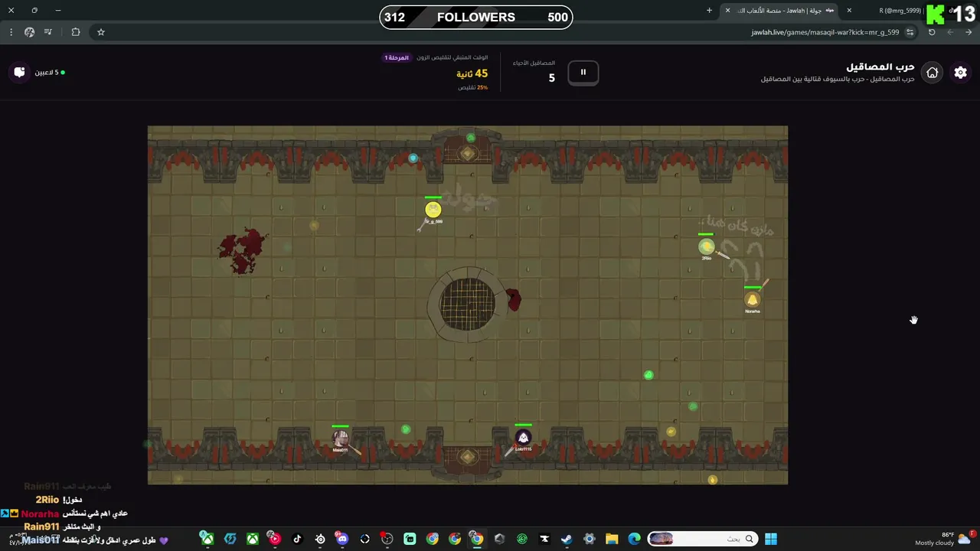View site information icon in address bar
The height and width of the screenshot is (551, 980).
point(910,32)
